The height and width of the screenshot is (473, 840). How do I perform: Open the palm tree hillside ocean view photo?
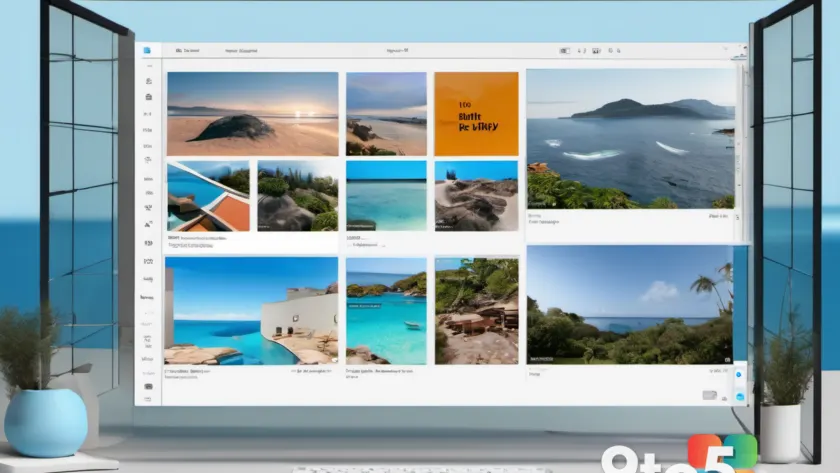629,304
